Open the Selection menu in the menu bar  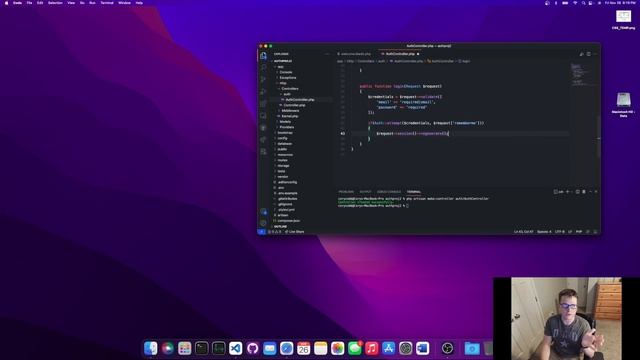tap(55, 3)
